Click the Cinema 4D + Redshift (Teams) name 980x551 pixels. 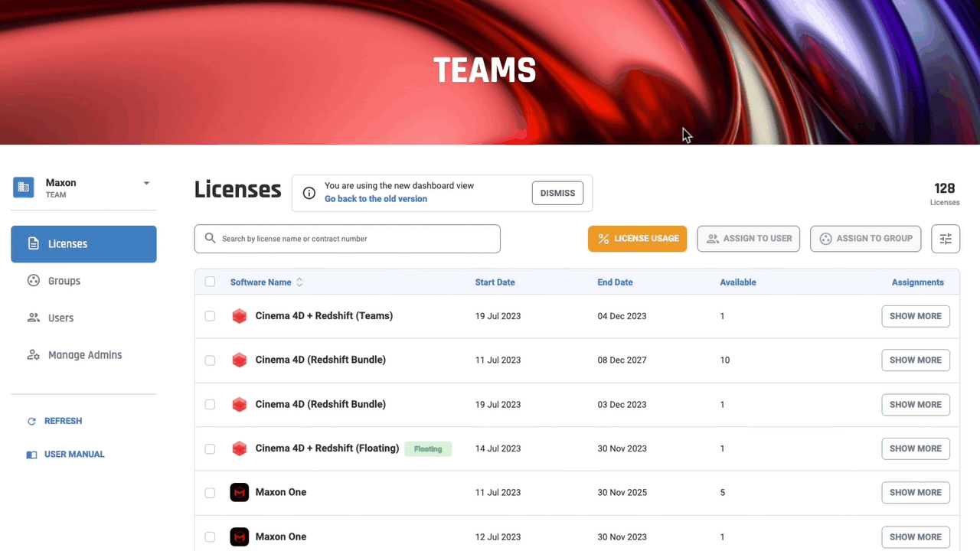[x=324, y=316]
